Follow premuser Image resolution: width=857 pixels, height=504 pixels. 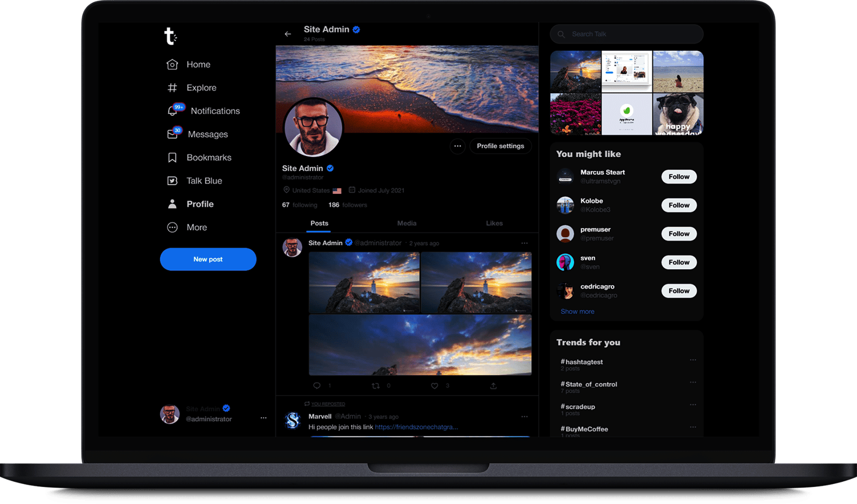[679, 234]
